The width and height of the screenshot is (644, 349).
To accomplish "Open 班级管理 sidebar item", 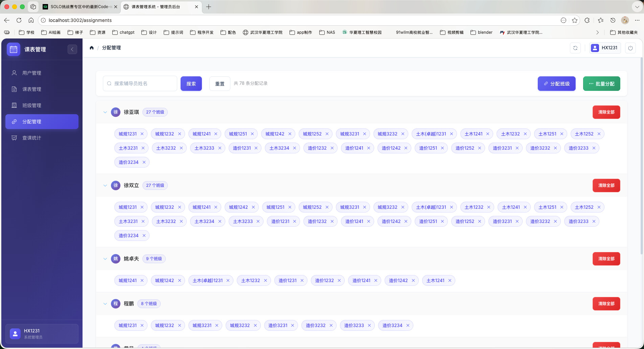I will pos(32,105).
